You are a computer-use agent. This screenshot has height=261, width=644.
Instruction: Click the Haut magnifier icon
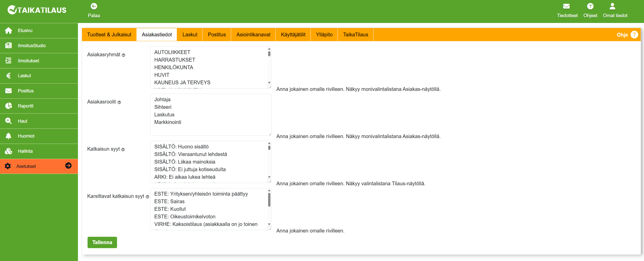(9, 121)
